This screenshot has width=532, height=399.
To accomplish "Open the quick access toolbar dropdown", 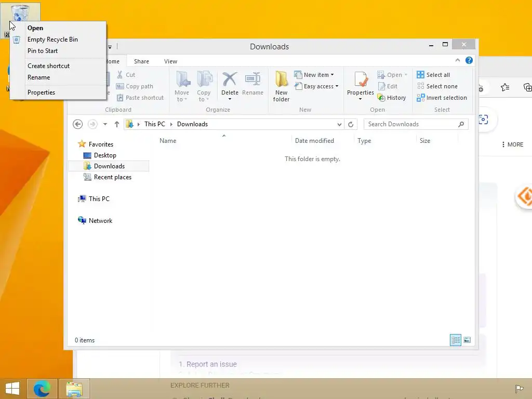I will click(x=110, y=47).
